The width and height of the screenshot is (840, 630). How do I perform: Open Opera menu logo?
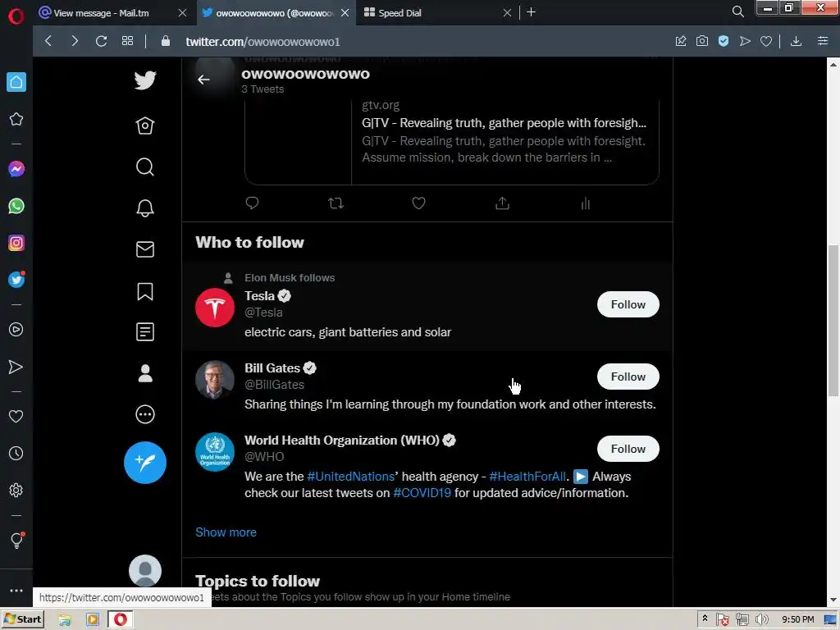(x=16, y=16)
